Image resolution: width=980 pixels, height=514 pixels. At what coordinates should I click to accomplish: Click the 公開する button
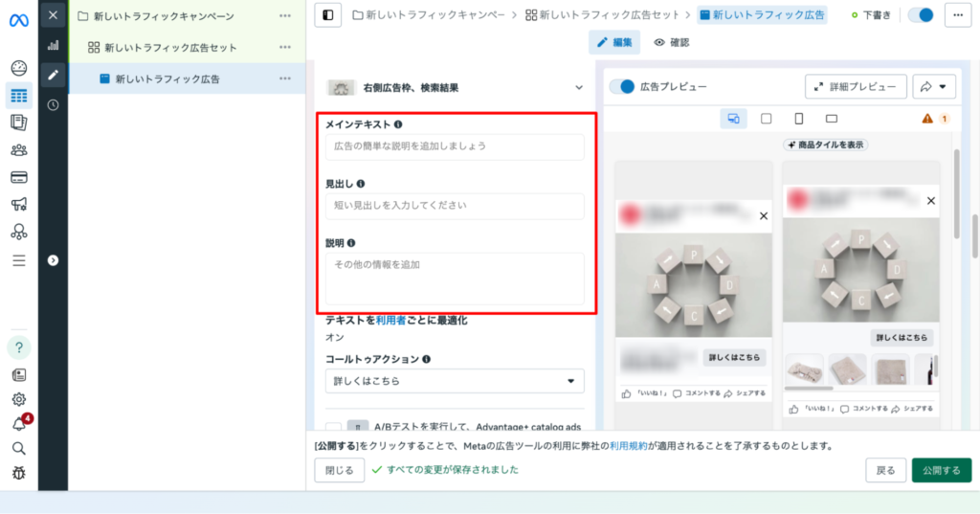941,470
